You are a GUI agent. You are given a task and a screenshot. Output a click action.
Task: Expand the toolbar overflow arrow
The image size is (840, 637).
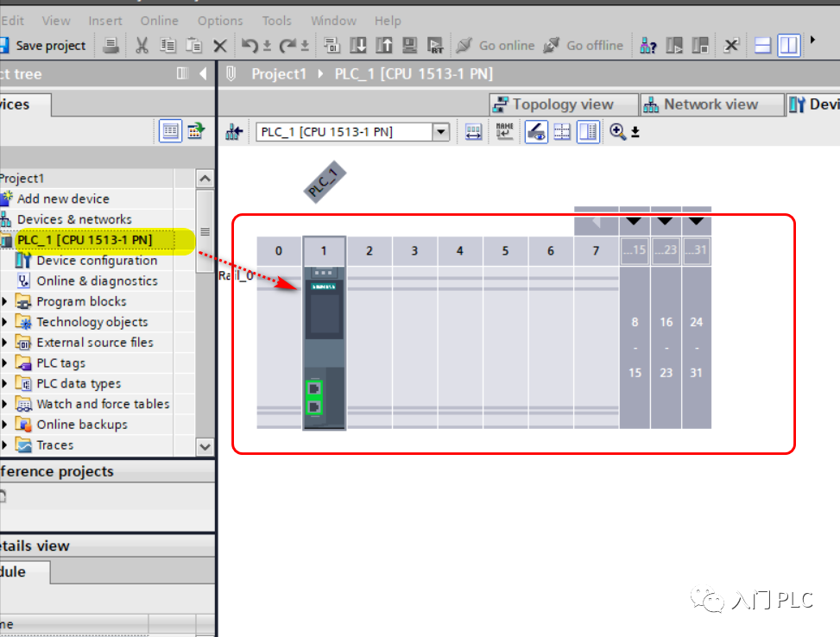coord(812,40)
